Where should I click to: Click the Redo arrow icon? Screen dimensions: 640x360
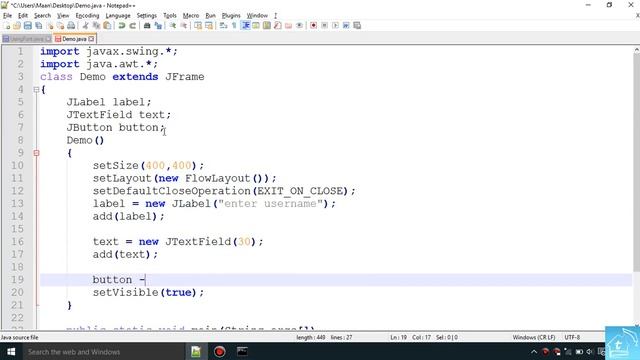[133, 26]
